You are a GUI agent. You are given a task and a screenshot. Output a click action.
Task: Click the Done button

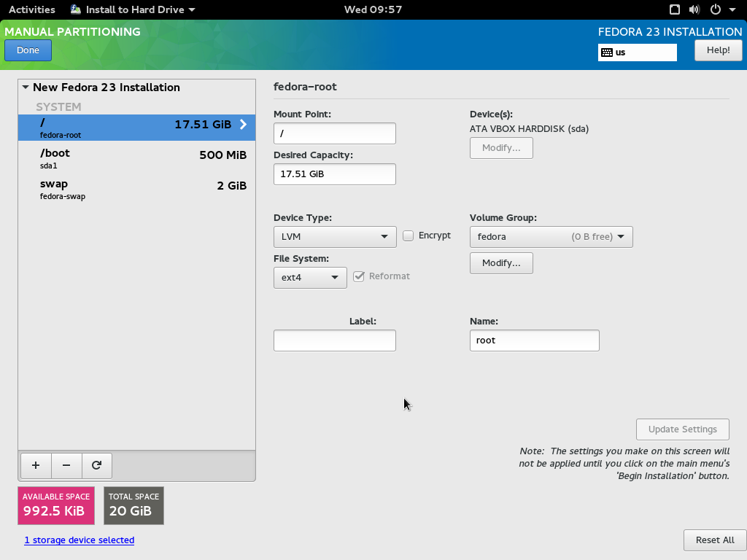point(28,50)
